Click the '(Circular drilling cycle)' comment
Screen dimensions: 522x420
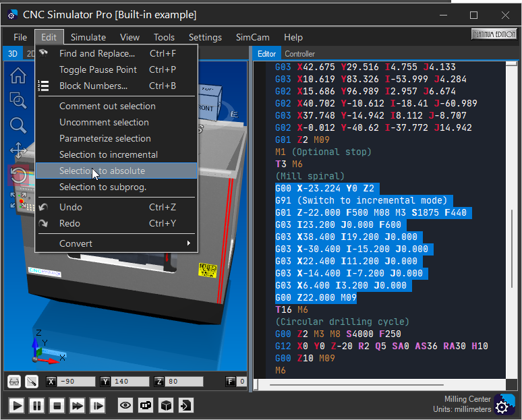[342, 322]
